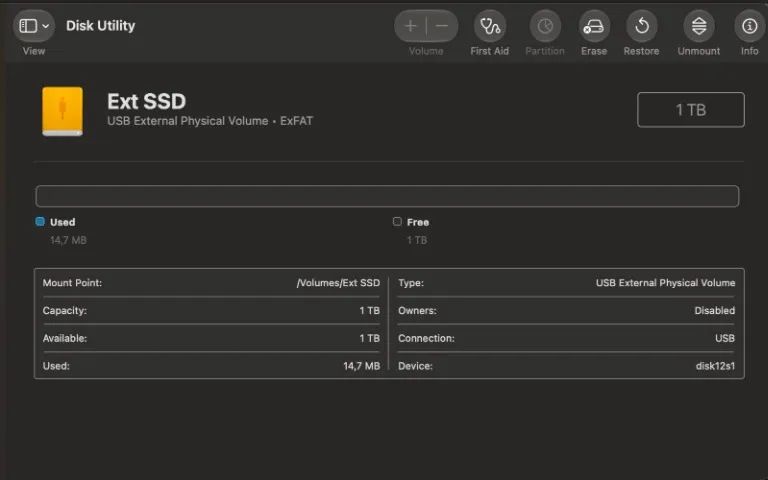This screenshot has height=480, width=768.
Task: Click the Disk Utility window title
Action: 100,25
